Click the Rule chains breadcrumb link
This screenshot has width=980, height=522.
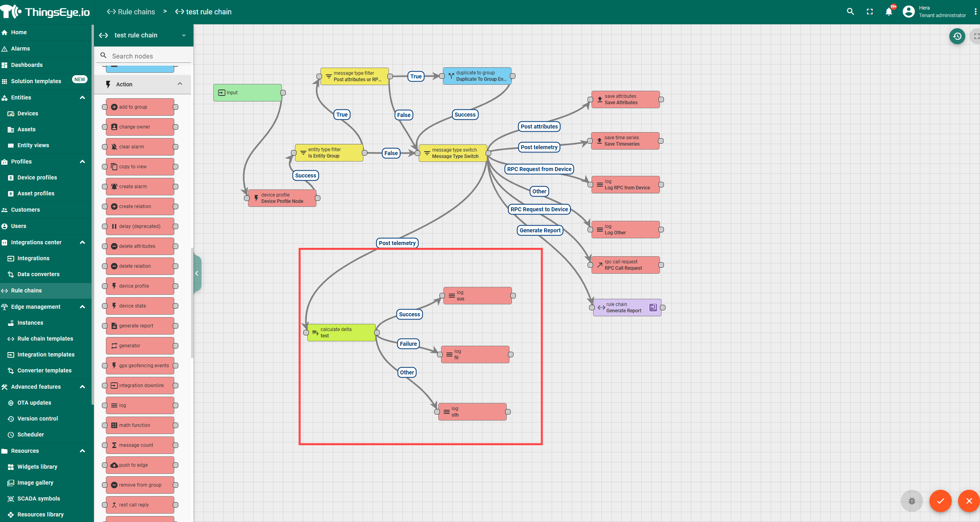[x=131, y=12]
